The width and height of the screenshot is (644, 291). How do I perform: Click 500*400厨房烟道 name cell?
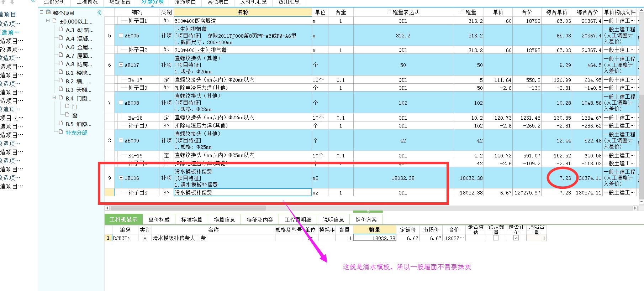(x=243, y=21)
